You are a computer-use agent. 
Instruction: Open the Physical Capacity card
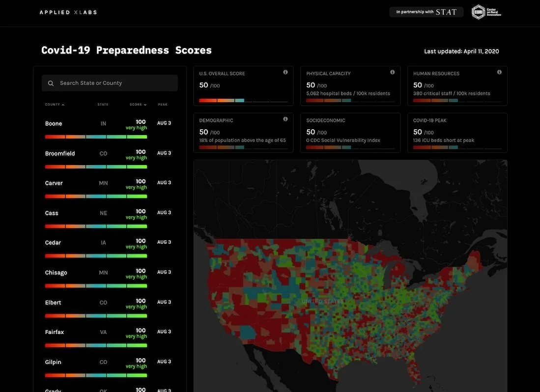pyautogui.click(x=350, y=86)
